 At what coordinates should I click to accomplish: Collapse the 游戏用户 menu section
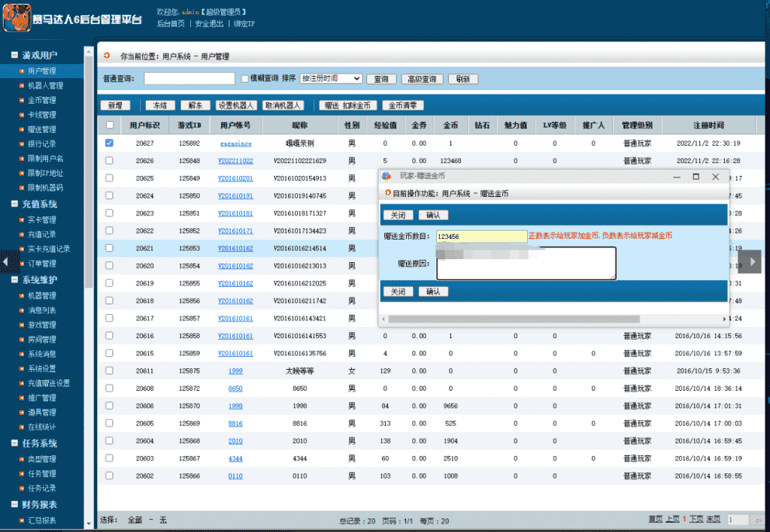[x=14, y=55]
